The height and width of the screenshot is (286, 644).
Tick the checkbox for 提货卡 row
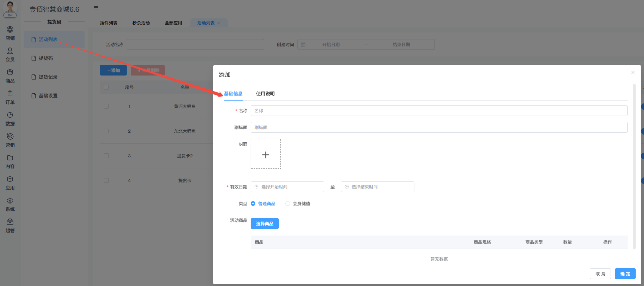coord(106,180)
